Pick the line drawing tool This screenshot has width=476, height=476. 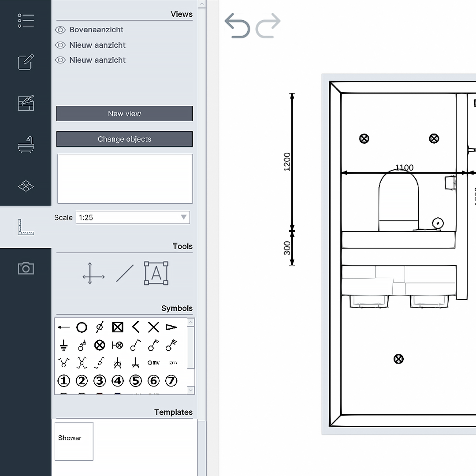(x=125, y=273)
